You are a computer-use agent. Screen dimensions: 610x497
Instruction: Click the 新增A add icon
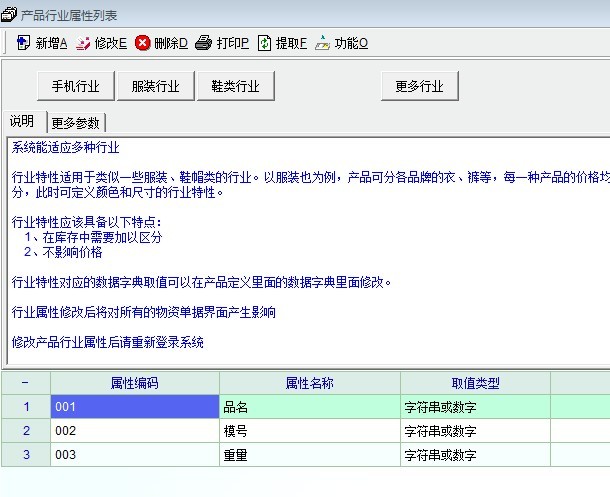click(24, 43)
